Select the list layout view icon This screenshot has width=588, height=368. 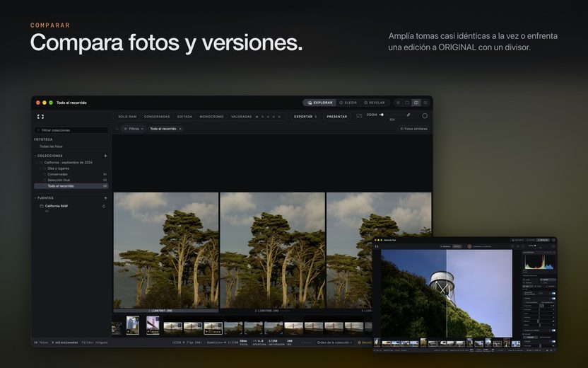pos(425,103)
